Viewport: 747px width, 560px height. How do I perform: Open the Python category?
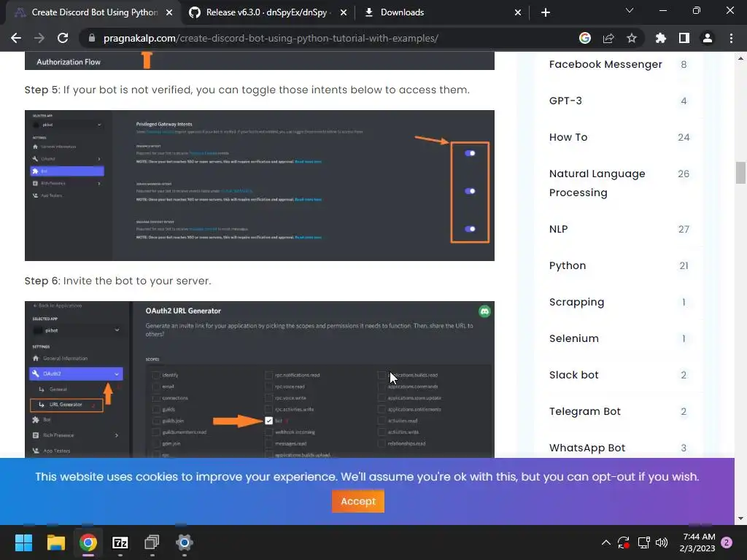[568, 265]
